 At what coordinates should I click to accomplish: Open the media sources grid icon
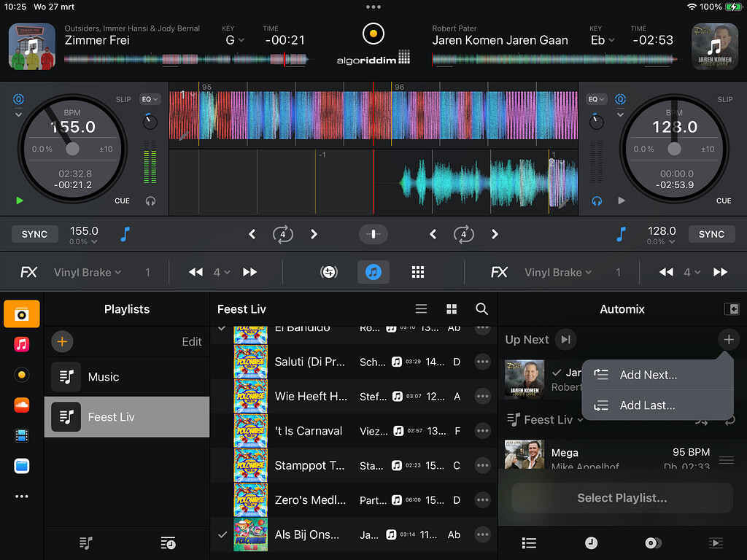(417, 271)
